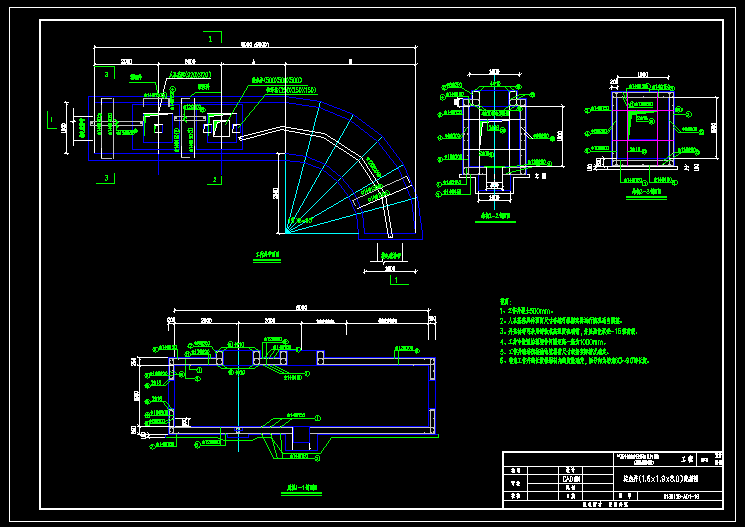Click the section 2-2 title under the middle view
This screenshot has width=745, height=527.
tap(495, 216)
